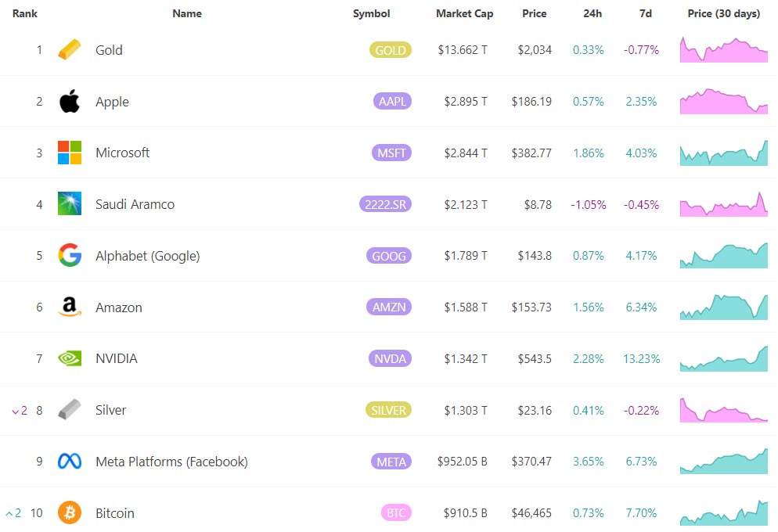
Task: Open the Meta Platforms (Facebook) link
Action: [x=171, y=462]
